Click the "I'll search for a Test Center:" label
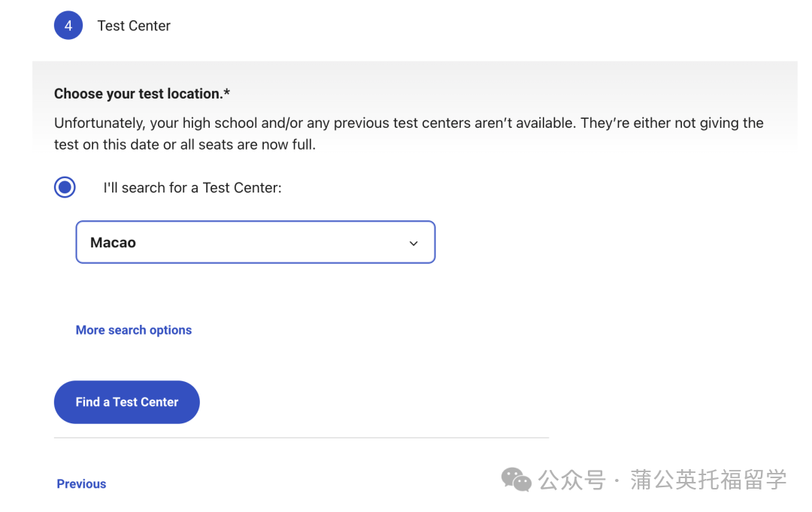The width and height of the screenshot is (812, 512). pyautogui.click(x=192, y=188)
